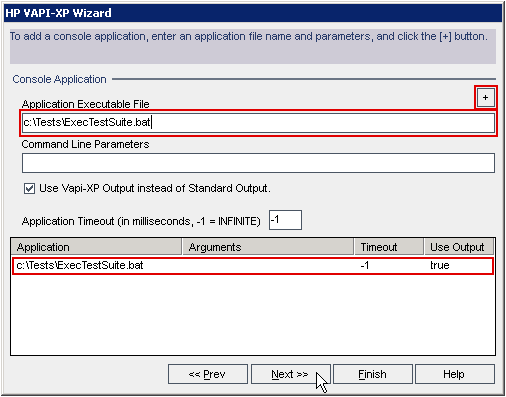Click the Application column header

pyautogui.click(x=97, y=247)
